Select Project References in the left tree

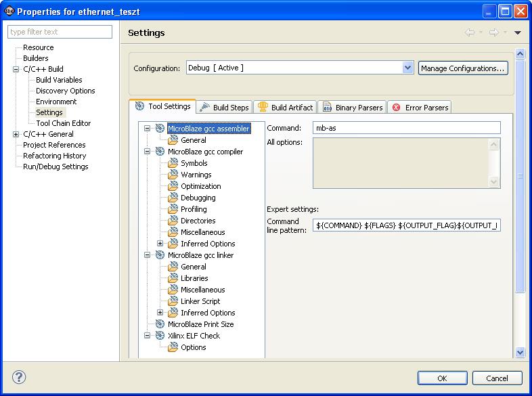[x=54, y=146]
